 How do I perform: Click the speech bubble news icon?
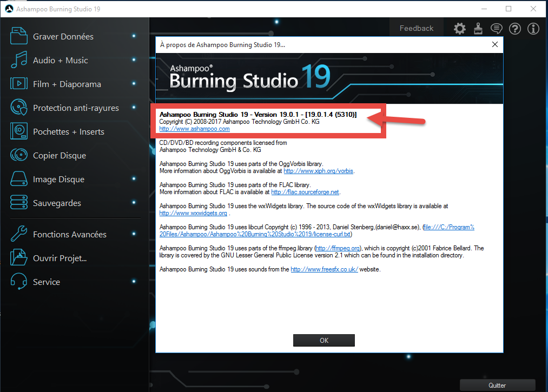tap(496, 29)
